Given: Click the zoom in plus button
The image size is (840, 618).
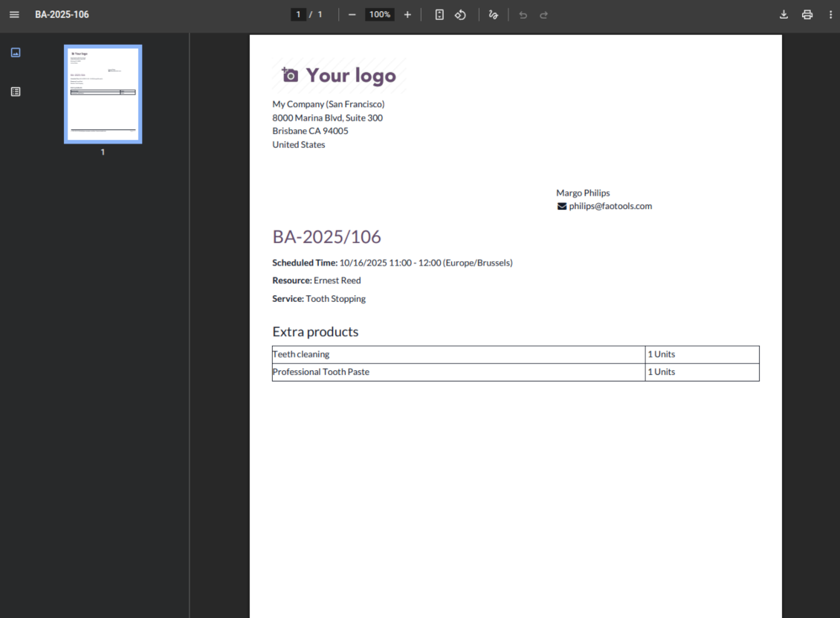Looking at the screenshot, I should point(407,14).
